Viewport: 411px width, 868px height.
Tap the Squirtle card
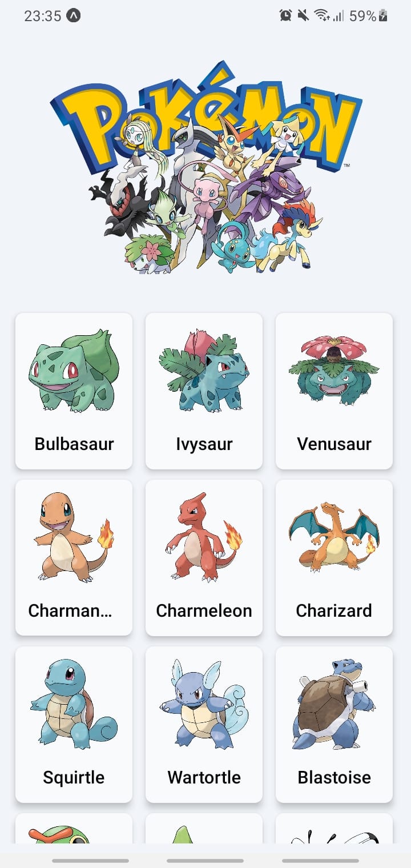click(74, 725)
